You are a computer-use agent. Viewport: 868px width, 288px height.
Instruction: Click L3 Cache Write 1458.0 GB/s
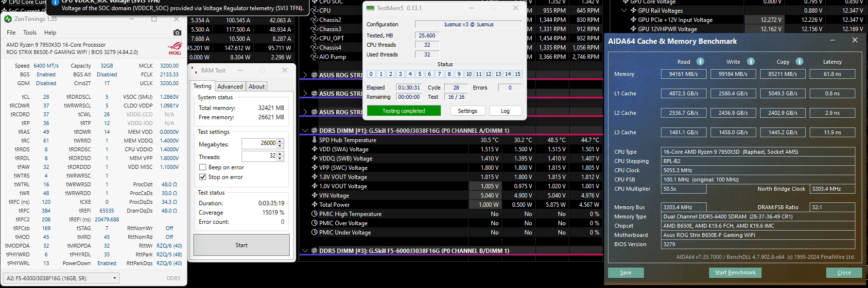coord(733,132)
